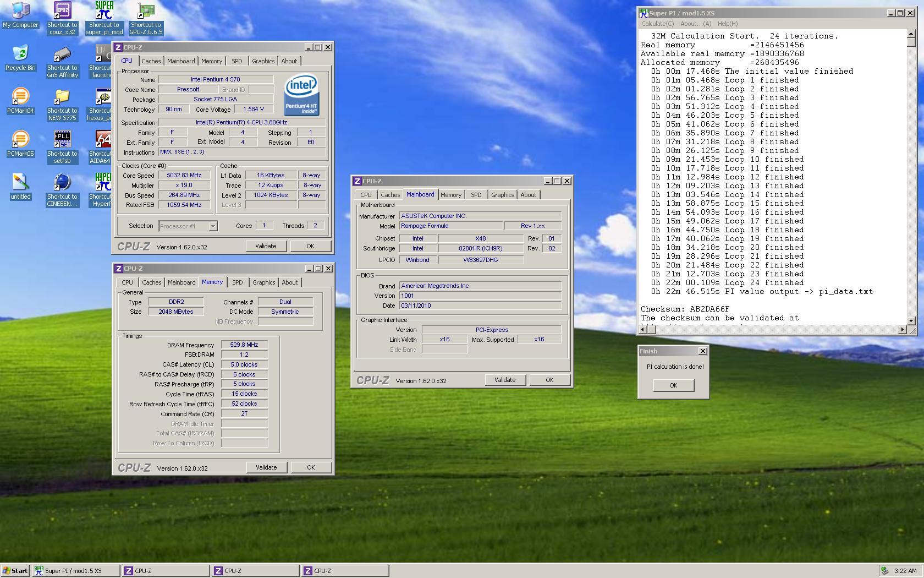Click Super PI horizontal scrollbar left arrow
Image resolution: width=924 pixels, height=578 pixels.
click(x=643, y=329)
